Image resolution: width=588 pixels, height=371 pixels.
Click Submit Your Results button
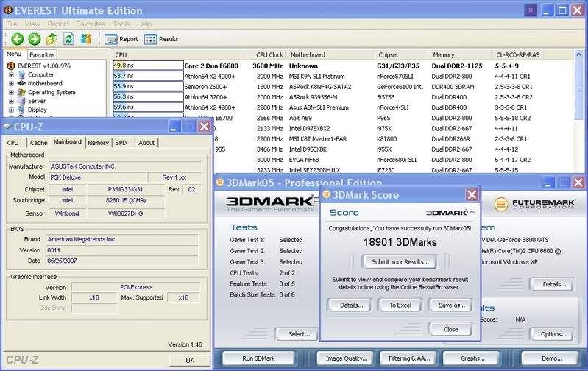400,262
